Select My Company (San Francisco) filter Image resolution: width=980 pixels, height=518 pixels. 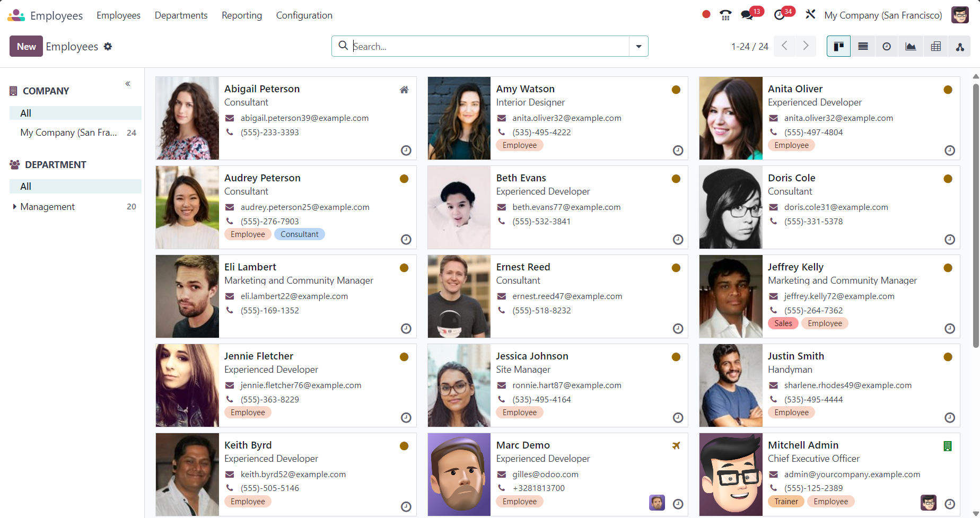coord(68,133)
